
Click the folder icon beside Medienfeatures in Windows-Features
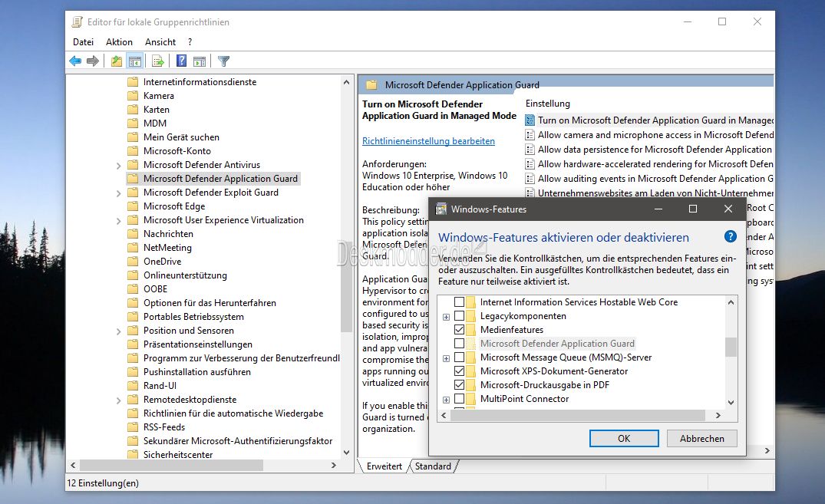470,330
